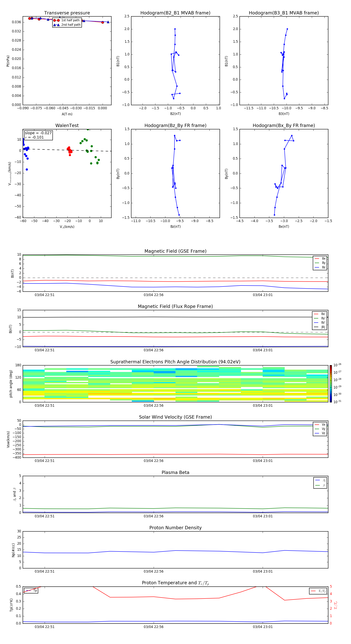This screenshot has height=644, width=351.
Task: Click the Suprathermal Electrons Pitch Angle Distribution title
Action: 175,362
